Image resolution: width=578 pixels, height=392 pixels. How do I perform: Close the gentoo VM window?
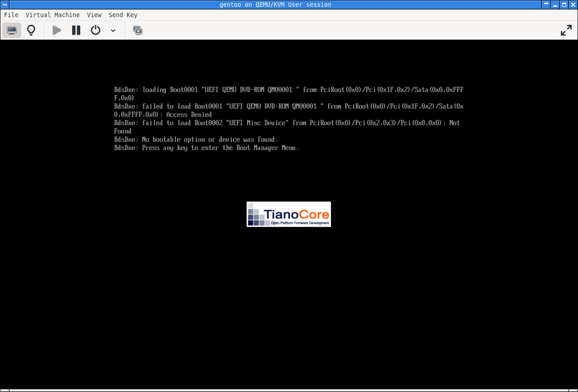(572, 5)
